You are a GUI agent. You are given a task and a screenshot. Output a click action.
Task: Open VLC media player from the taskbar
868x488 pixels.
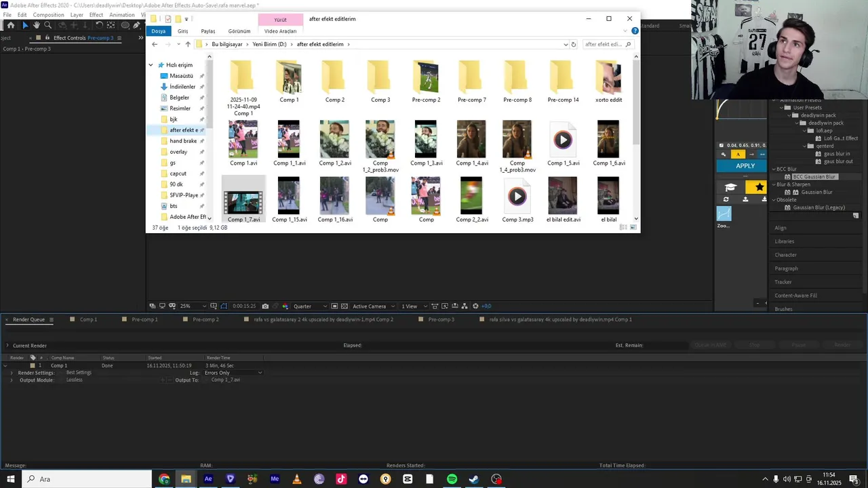click(296, 479)
